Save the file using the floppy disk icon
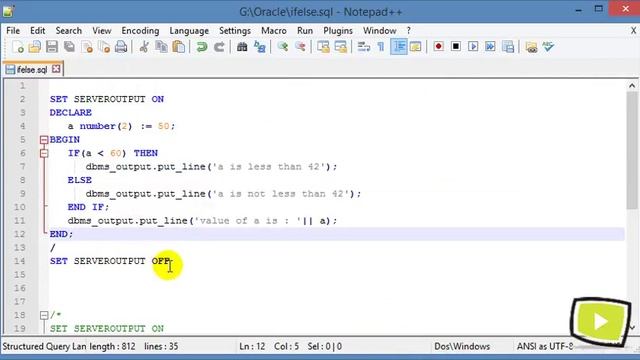Screen dimensions: 640x360 [52, 47]
